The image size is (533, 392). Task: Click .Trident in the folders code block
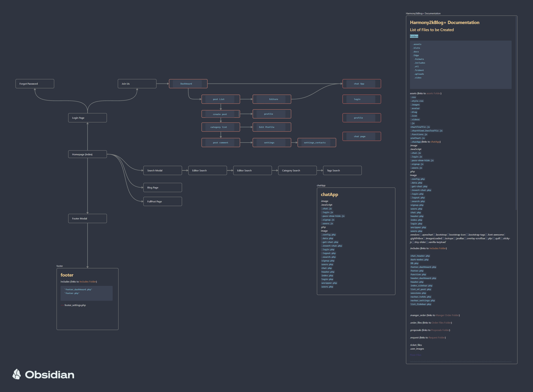[419, 70]
